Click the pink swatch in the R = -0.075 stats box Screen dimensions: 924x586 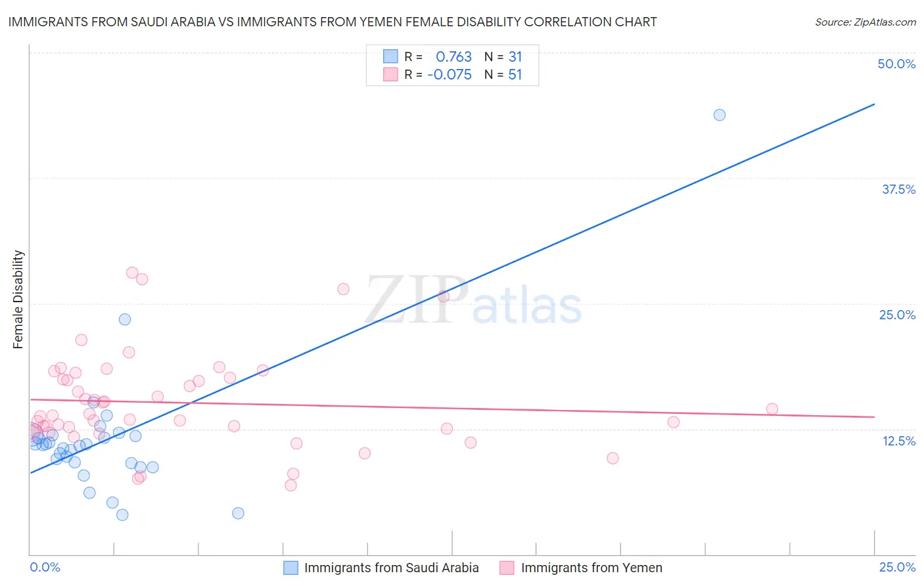click(390, 74)
